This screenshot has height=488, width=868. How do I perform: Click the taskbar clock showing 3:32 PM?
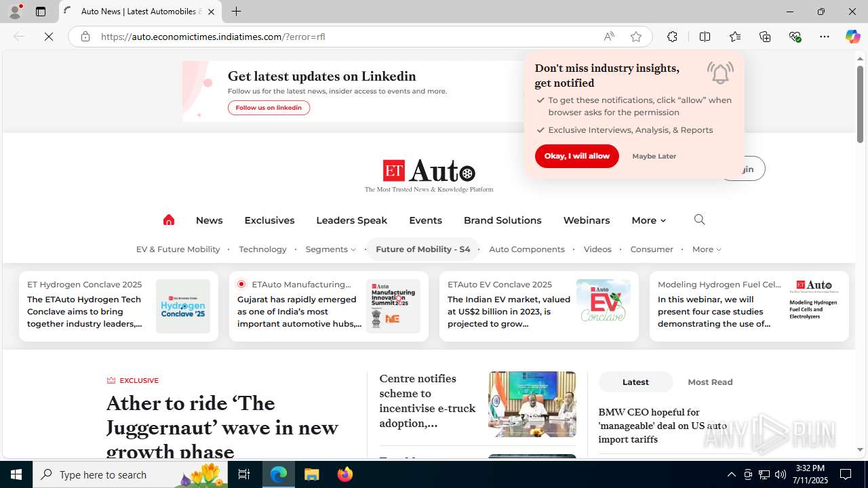[810, 474]
